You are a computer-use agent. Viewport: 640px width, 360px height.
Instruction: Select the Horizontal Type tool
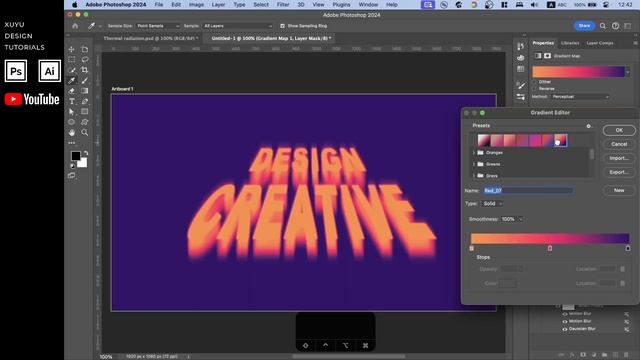coord(72,101)
